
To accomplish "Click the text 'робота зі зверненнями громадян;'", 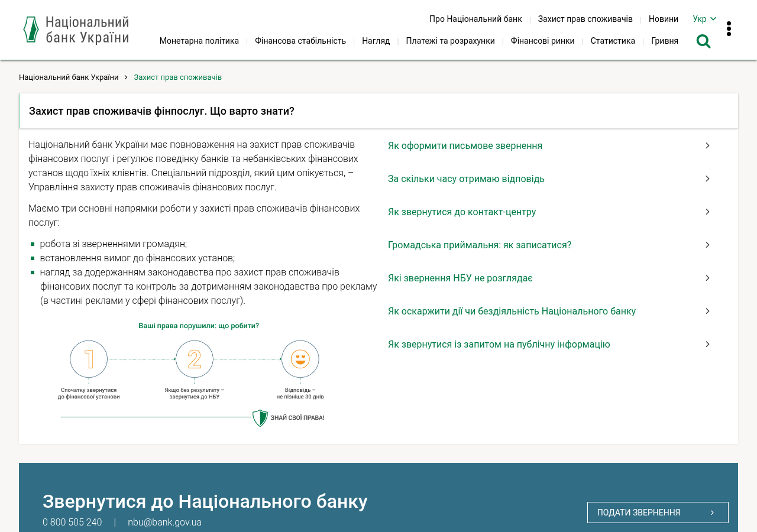I will tap(114, 244).
